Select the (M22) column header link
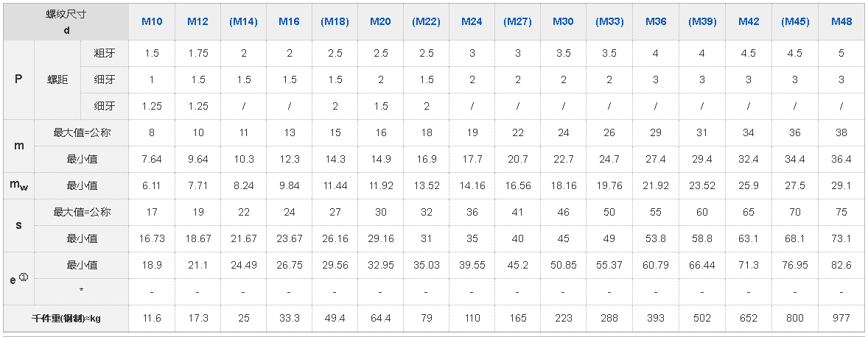Screen dimensions: 868x337 click(x=426, y=22)
